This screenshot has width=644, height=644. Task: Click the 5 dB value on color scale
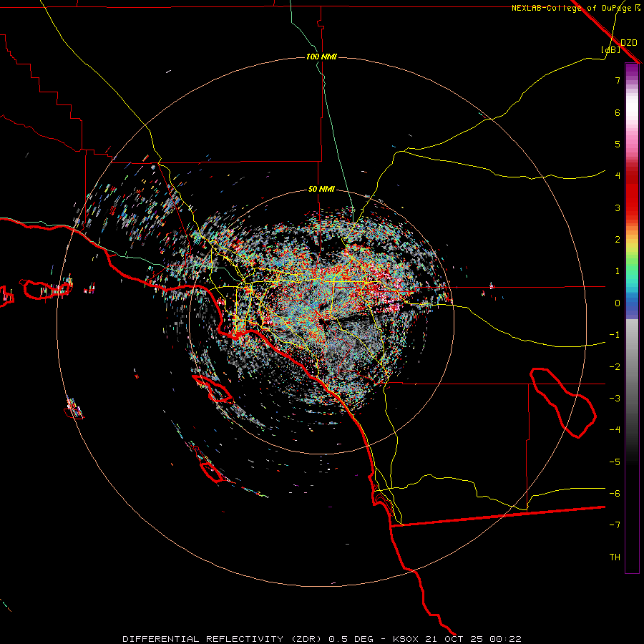[x=618, y=144]
